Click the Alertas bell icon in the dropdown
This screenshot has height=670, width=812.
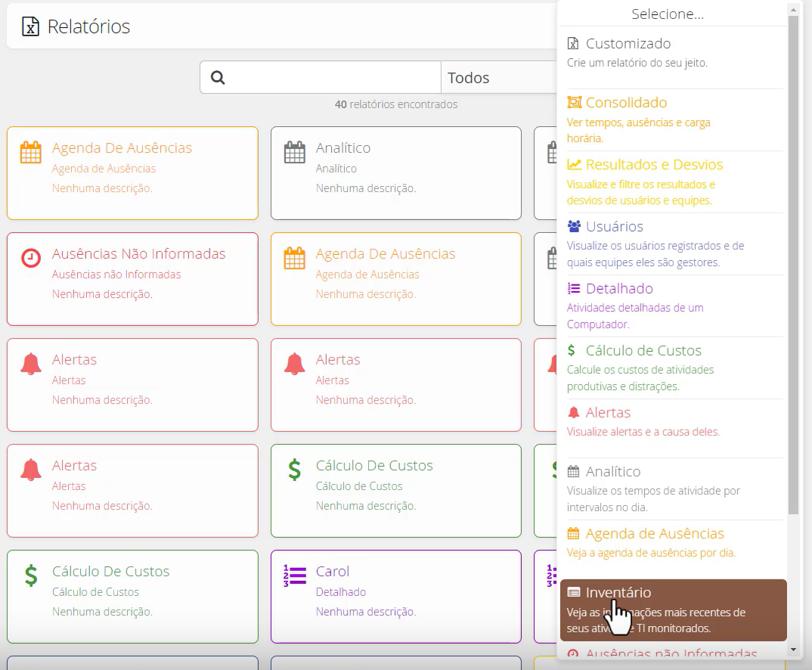[x=573, y=413]
